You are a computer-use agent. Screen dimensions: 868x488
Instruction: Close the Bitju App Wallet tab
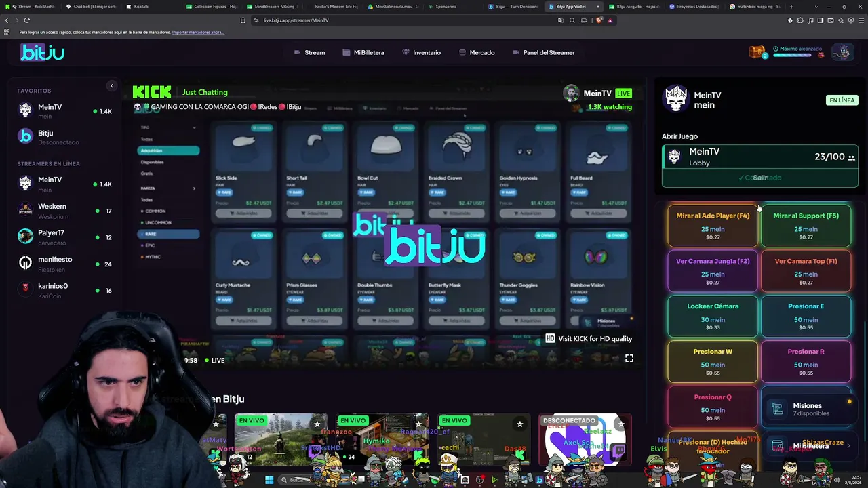[598, 7]
